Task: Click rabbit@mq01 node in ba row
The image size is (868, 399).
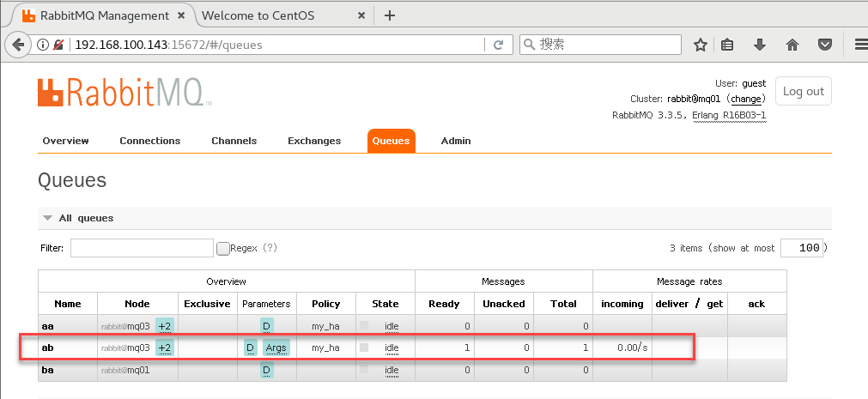Action: click(125, 370)
